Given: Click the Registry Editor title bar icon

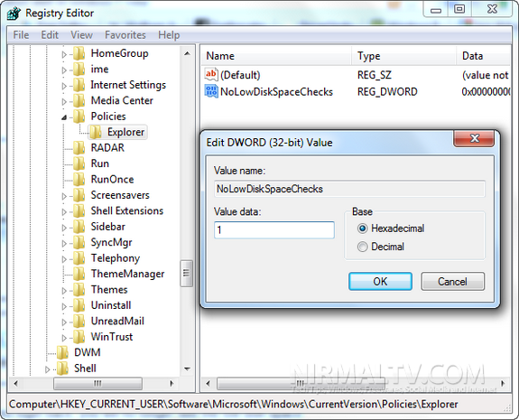Looking at the screenshot, I should pos(14,14).
